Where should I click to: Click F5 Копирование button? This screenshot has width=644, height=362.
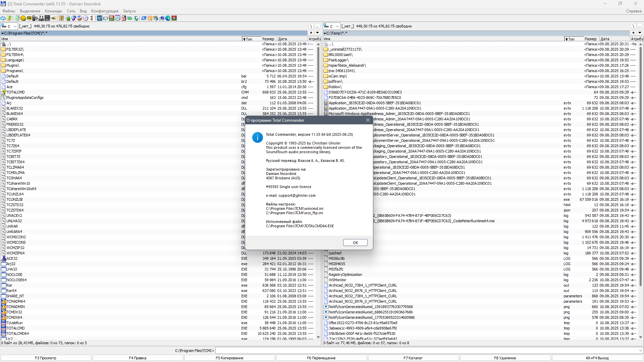coord(229,358)
